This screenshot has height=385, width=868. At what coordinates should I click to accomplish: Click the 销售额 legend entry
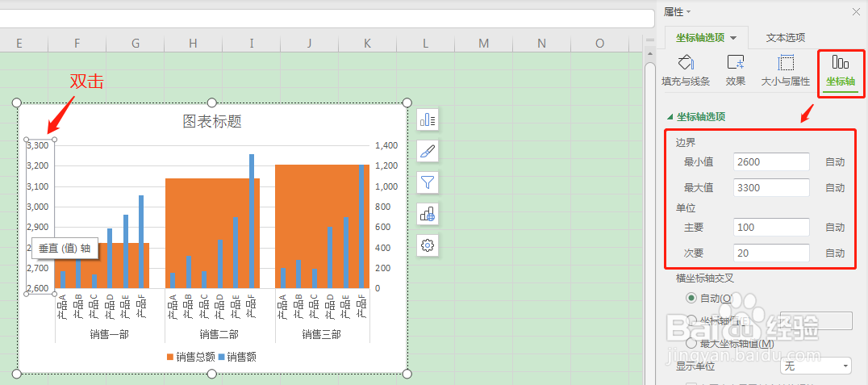coord(237,358)
